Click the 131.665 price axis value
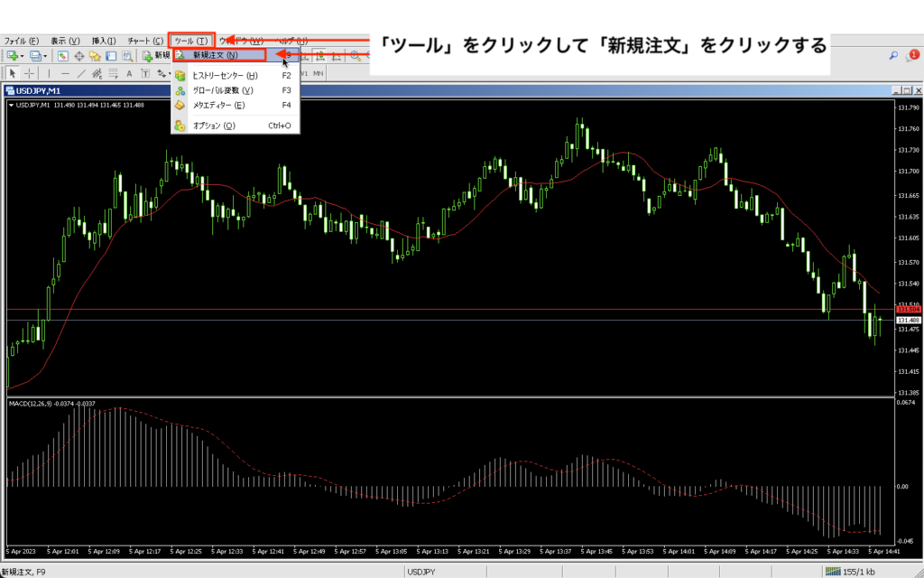Image resolution: width=924 pixels, height=578 pixels. click(x=908, y=195)
